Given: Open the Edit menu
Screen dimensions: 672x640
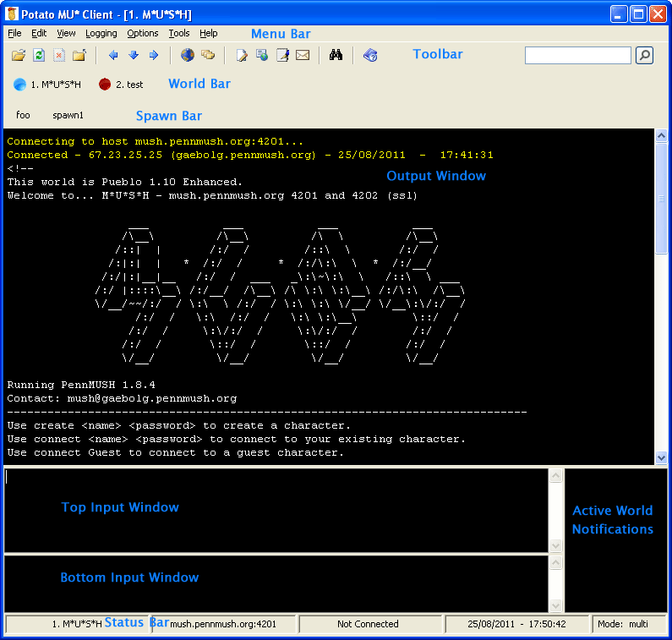Looking at the screenshot, I should [39, 33].
